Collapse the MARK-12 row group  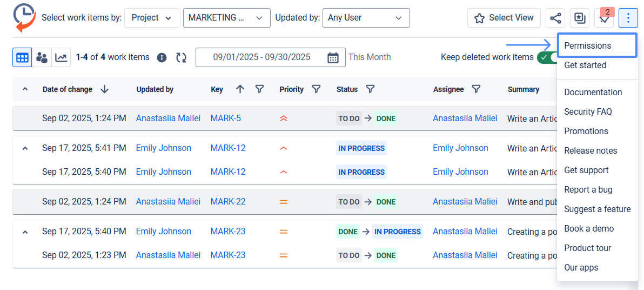pos(25,148)
